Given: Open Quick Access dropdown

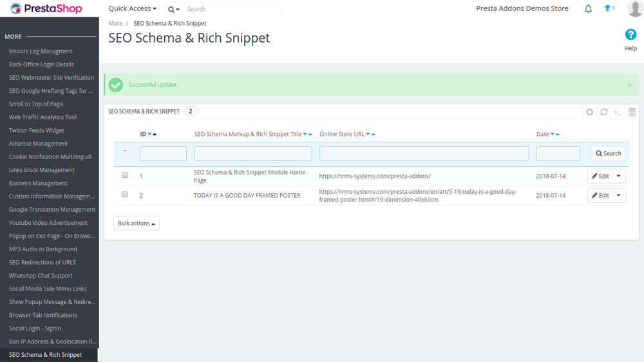Looking at the screenshot, I should pos(132,8).
